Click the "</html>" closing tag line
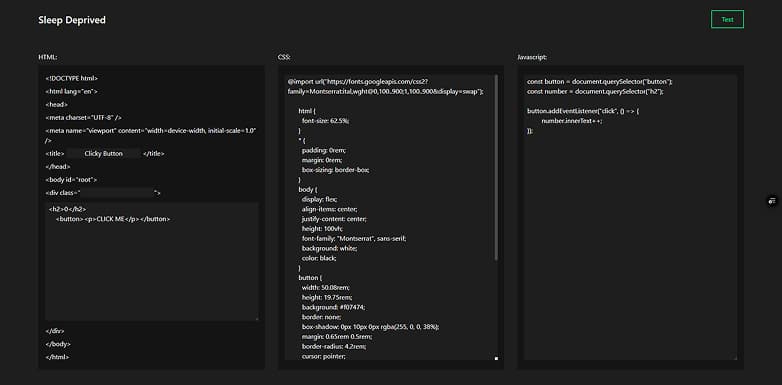Screen dimensions: 782x385 (57, 357)
